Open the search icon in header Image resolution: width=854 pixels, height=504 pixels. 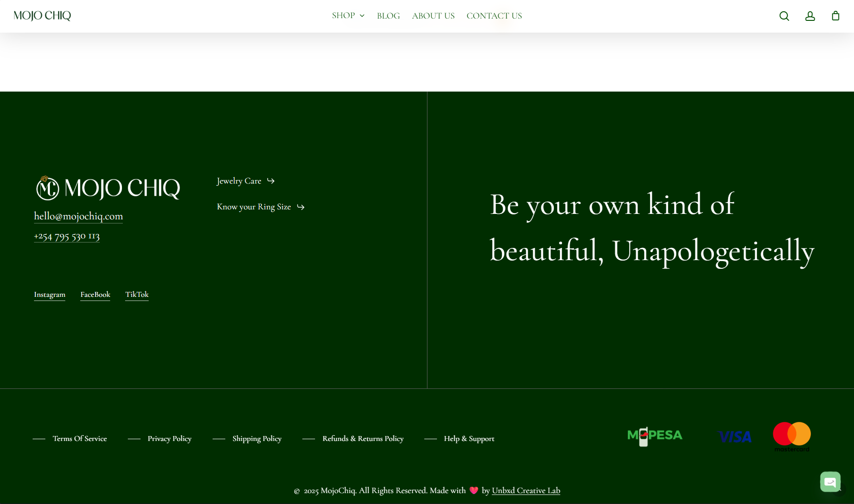coord(784,16)
